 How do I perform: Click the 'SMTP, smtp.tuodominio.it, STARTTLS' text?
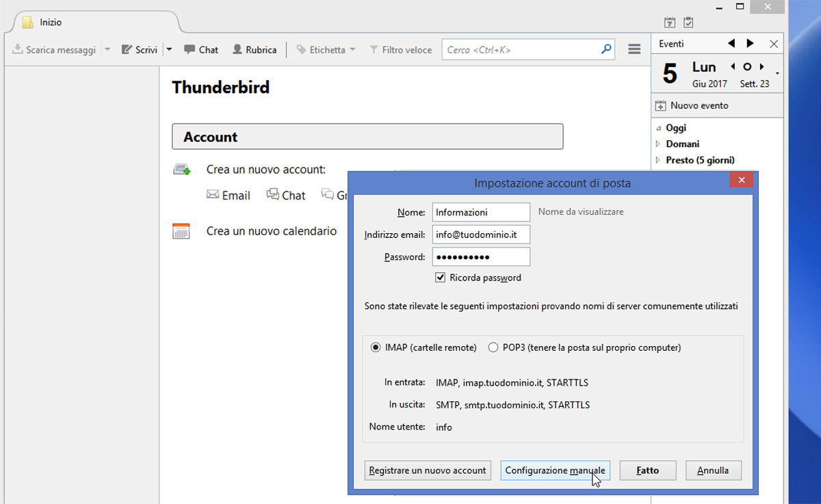tap(512, 405)
